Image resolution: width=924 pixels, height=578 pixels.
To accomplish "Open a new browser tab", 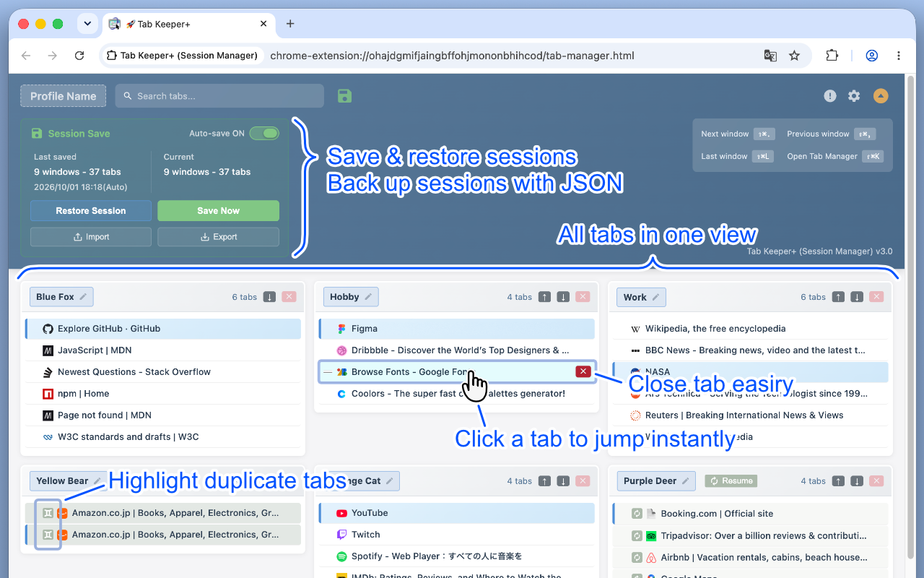I will pos(290,24).
